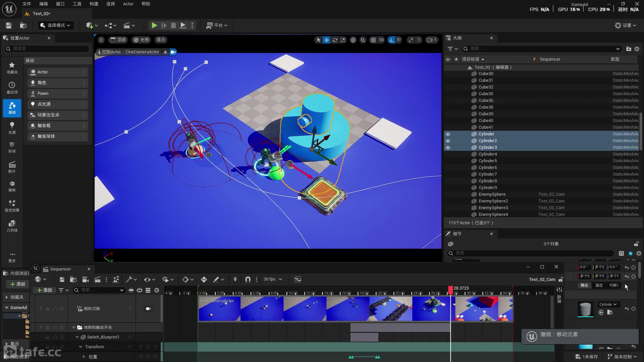
Task: Toggle angle snapping in viewport toolbar
Action: pos(391,40)
